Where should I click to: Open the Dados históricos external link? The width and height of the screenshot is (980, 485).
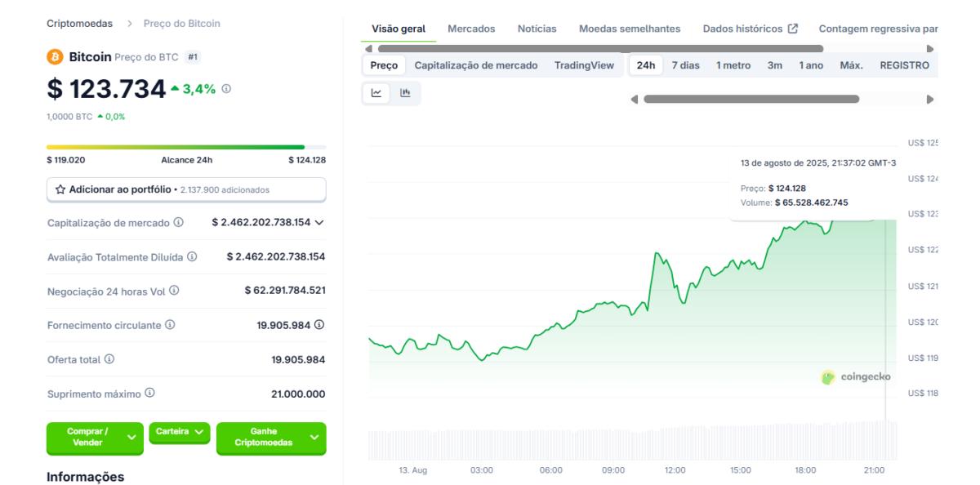coord(750,29)
